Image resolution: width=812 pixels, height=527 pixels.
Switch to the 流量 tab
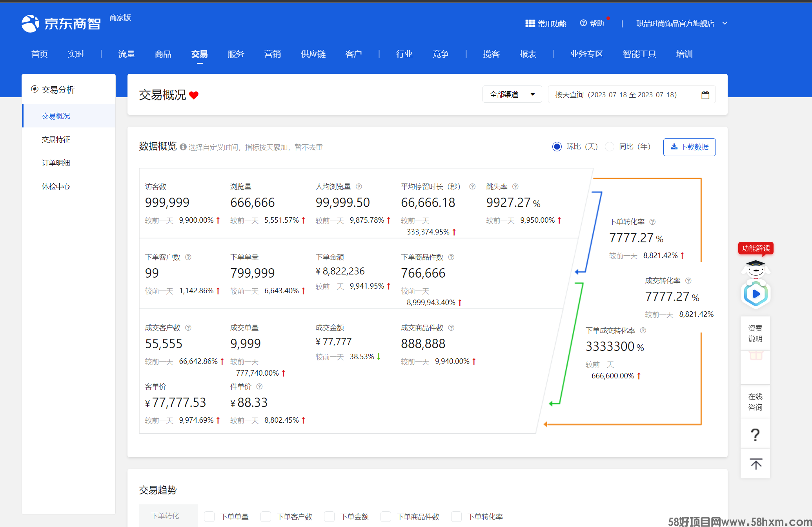(127, 54)
